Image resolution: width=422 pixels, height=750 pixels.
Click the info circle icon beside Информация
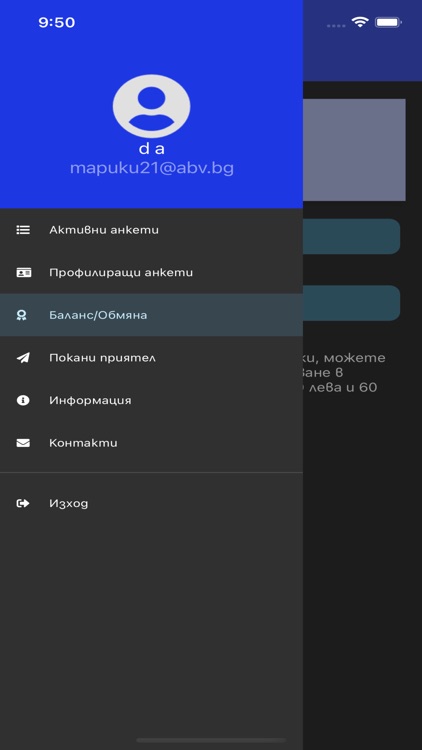23,400
